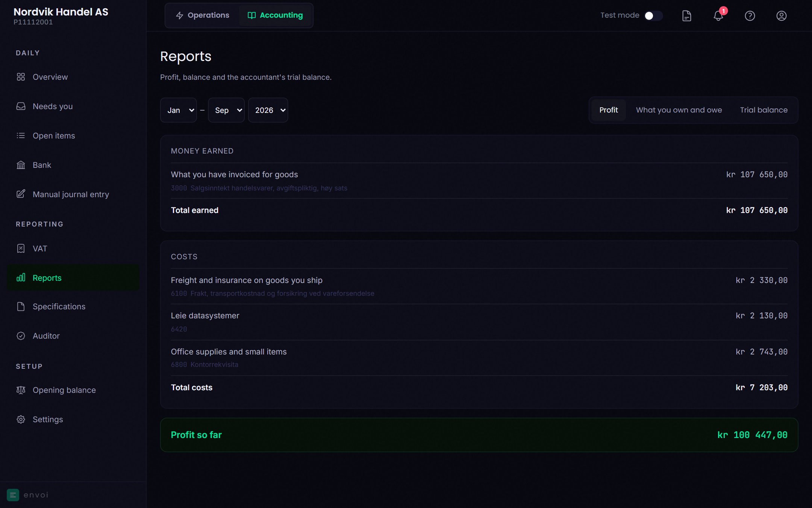812x508 pixels.
Task: Click the Leie datasystemer cost row
Action: pos(479,322)
